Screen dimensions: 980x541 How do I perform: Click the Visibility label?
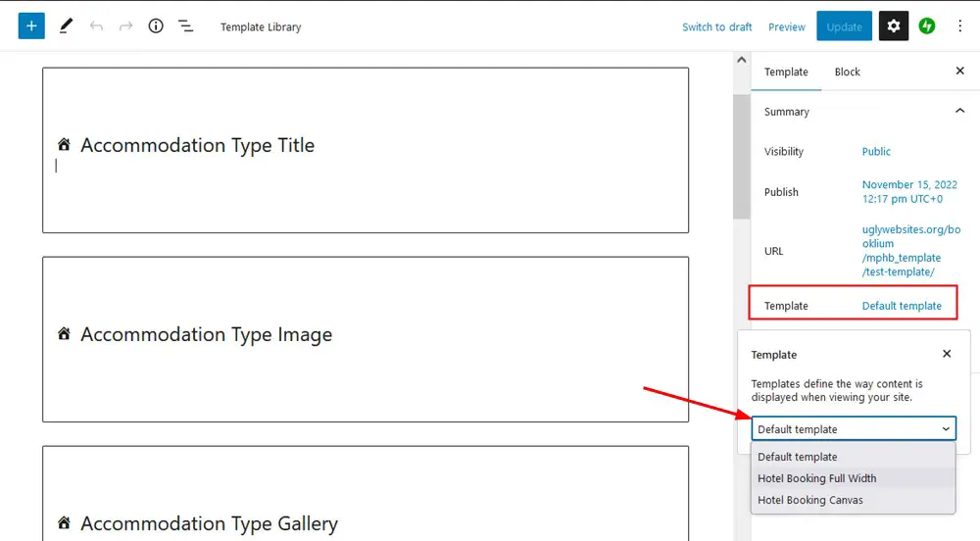(784, 151)
